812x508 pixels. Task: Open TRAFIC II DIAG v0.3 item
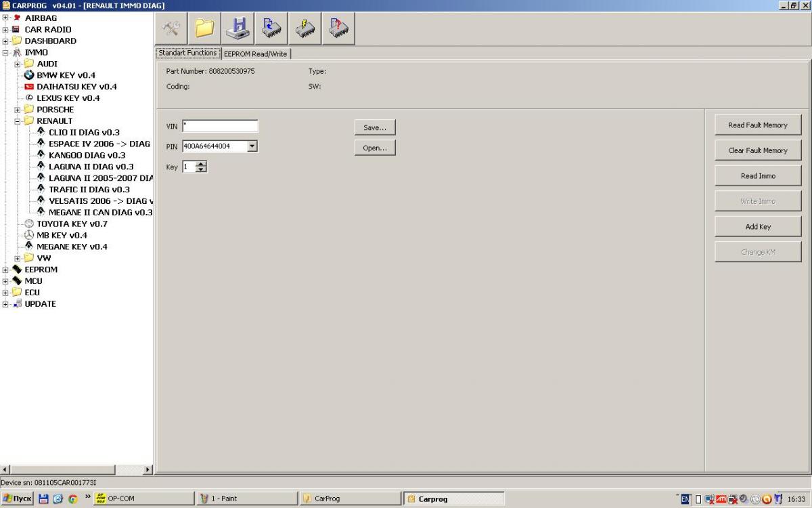point(89,190)
